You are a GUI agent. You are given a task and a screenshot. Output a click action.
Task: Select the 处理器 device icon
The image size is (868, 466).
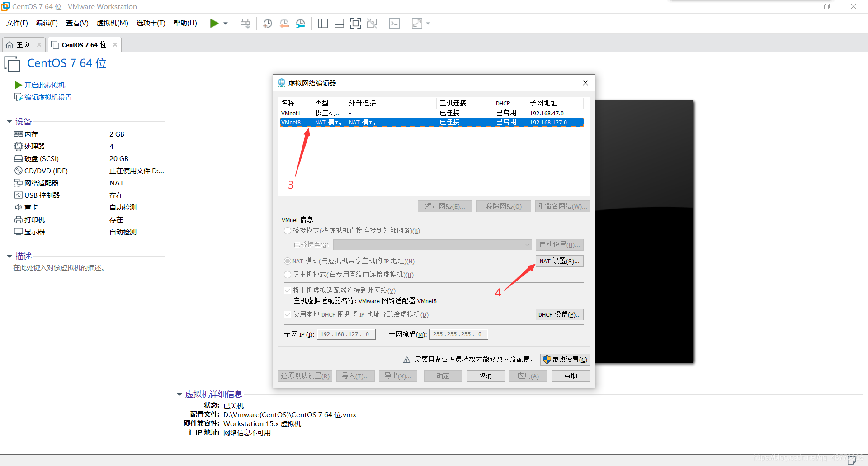coord(19,146)
